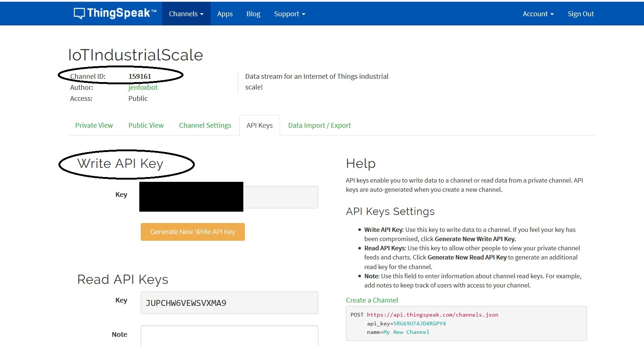
Task: Click the API Keys Settings heading
Action: click(390, 211)
